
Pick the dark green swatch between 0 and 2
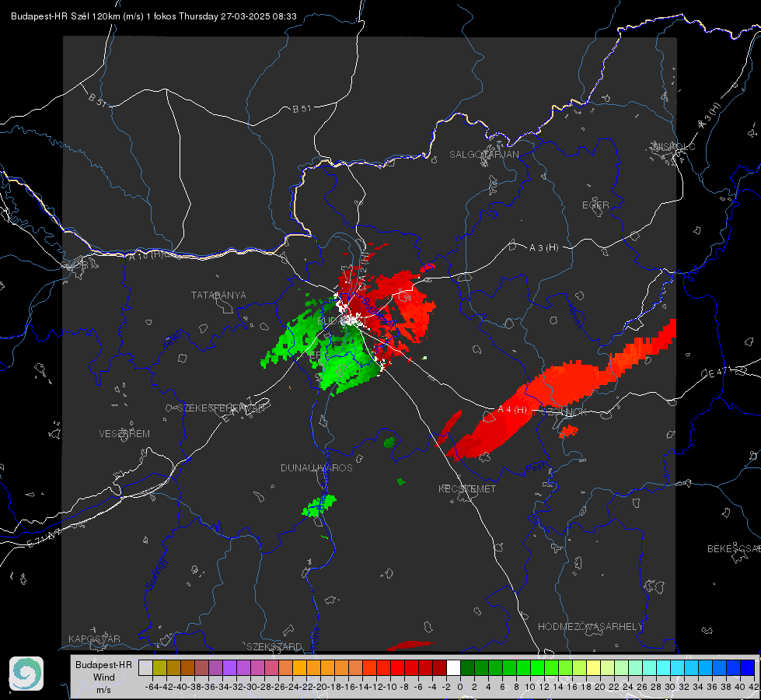tap(467, 667)
